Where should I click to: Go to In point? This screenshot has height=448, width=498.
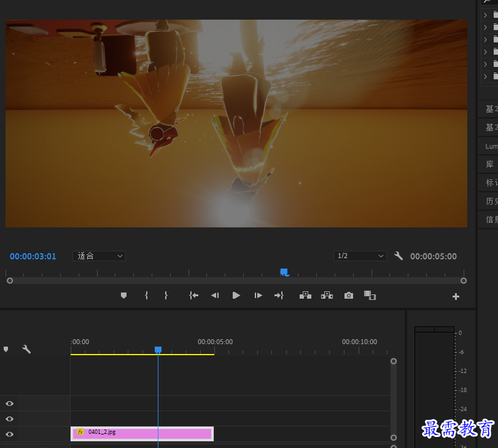pyautogui.click(x=194, y=296)
